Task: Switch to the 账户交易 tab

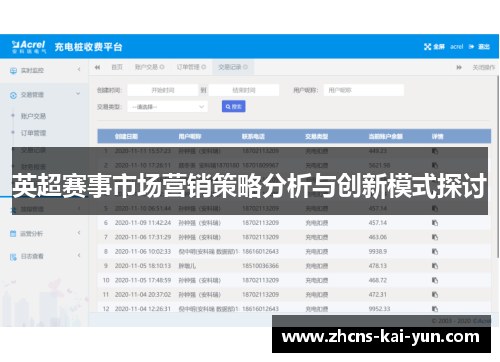Action: (146, 67)
